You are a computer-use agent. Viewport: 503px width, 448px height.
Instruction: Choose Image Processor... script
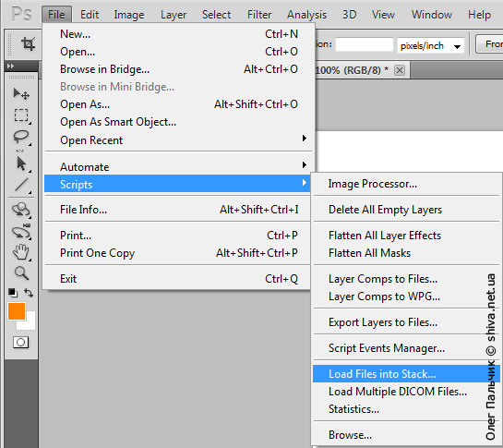[406, 184]
